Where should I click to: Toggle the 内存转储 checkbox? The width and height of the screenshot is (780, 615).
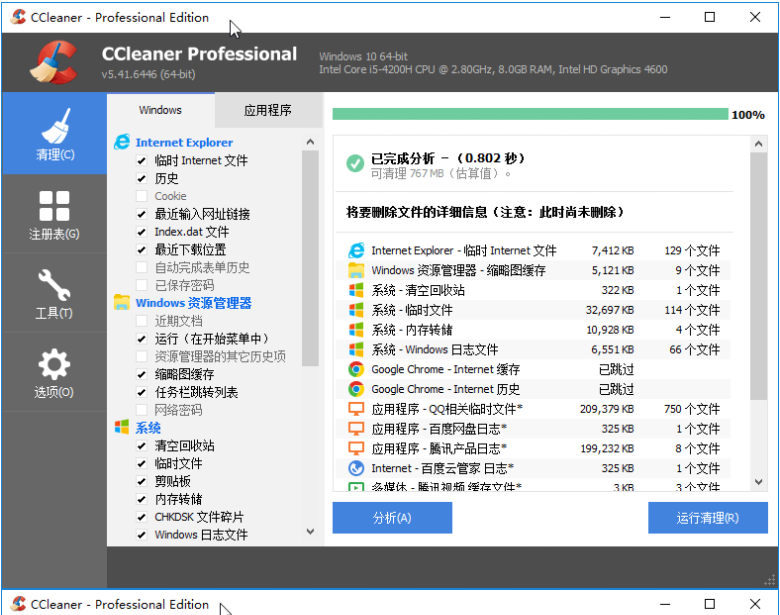click(142, 499)
